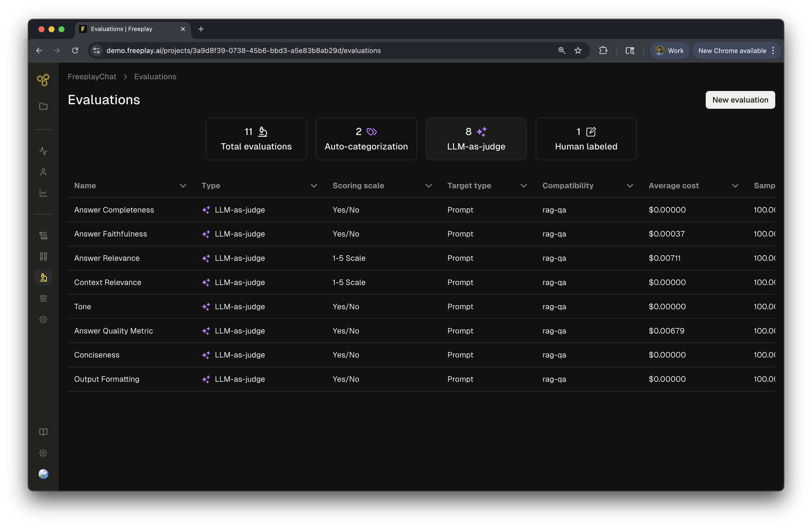This screenshot has height=528, width=812.
Task: Select the Auto-categorization summary card
Action: click(x=366, y=139)
